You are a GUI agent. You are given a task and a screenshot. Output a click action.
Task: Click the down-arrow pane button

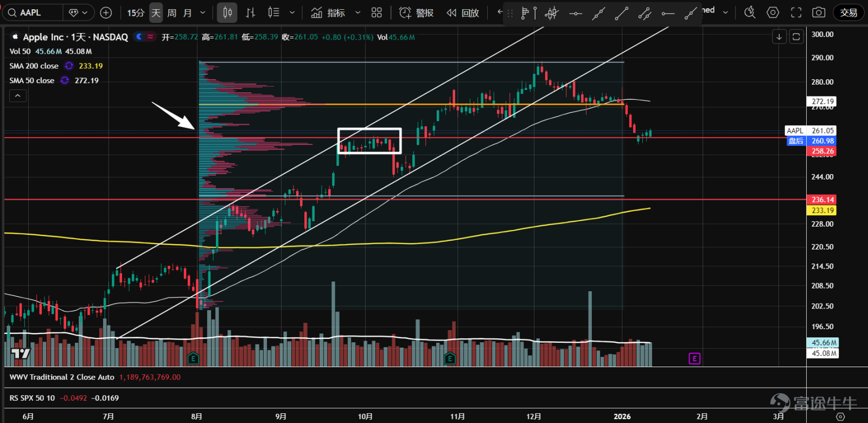(x=779, y=37)
